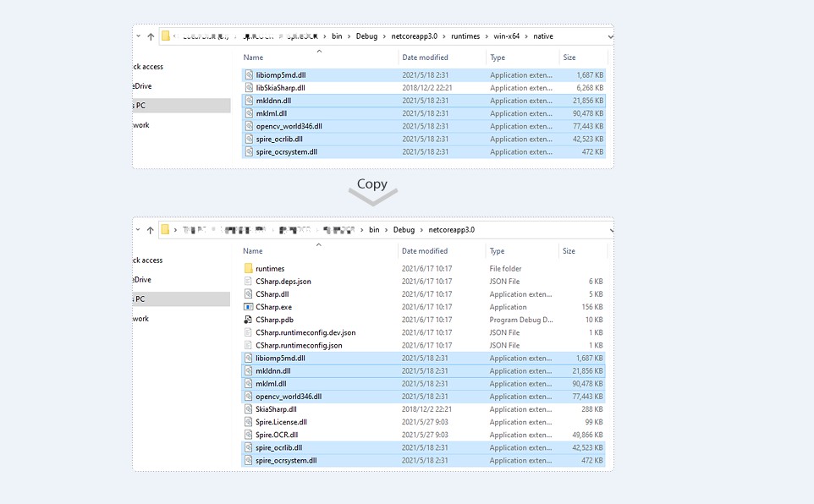Click folder icon in native window address bar

click(x=166, y=36)
